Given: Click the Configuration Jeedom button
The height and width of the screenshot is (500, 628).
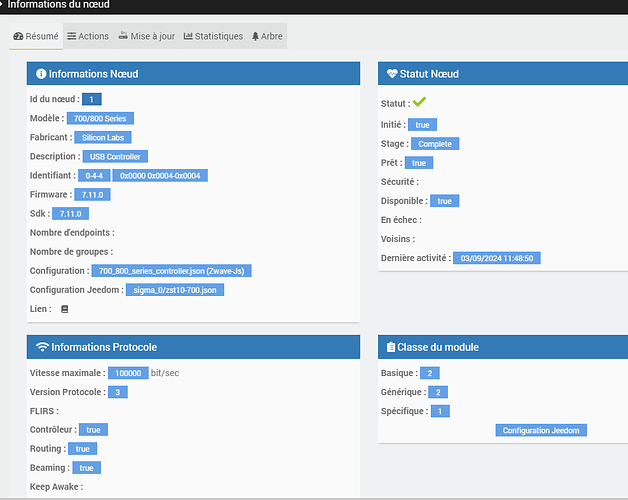Looking at the screenshot, I should pos(541,430).
